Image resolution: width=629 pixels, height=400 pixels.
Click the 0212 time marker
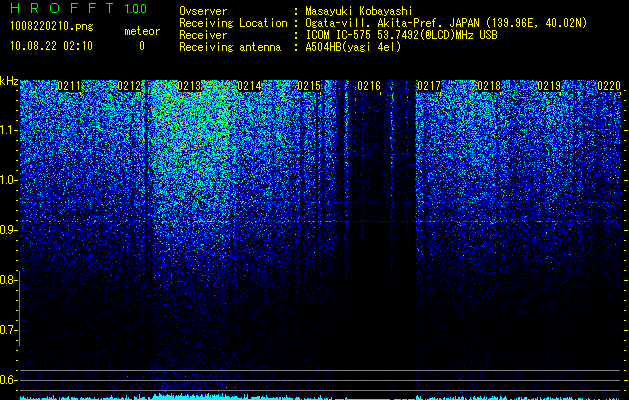tap(129, 86)
